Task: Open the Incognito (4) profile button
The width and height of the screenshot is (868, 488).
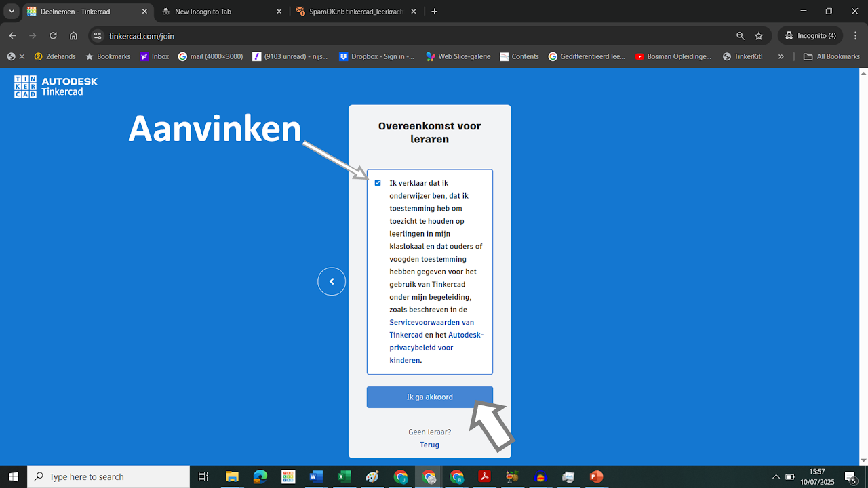Action: coord(810,35)
